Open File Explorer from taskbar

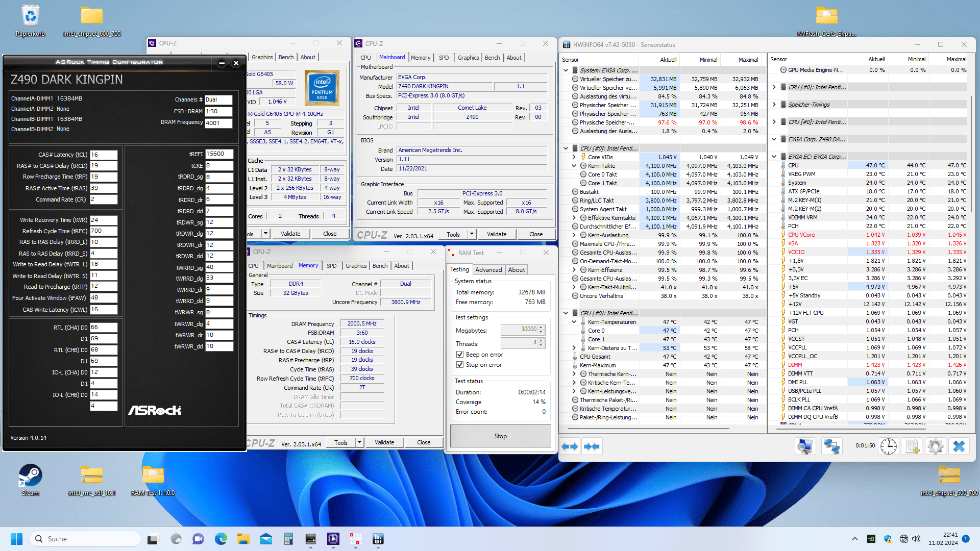pyautogui.click(x=243, y=539)
